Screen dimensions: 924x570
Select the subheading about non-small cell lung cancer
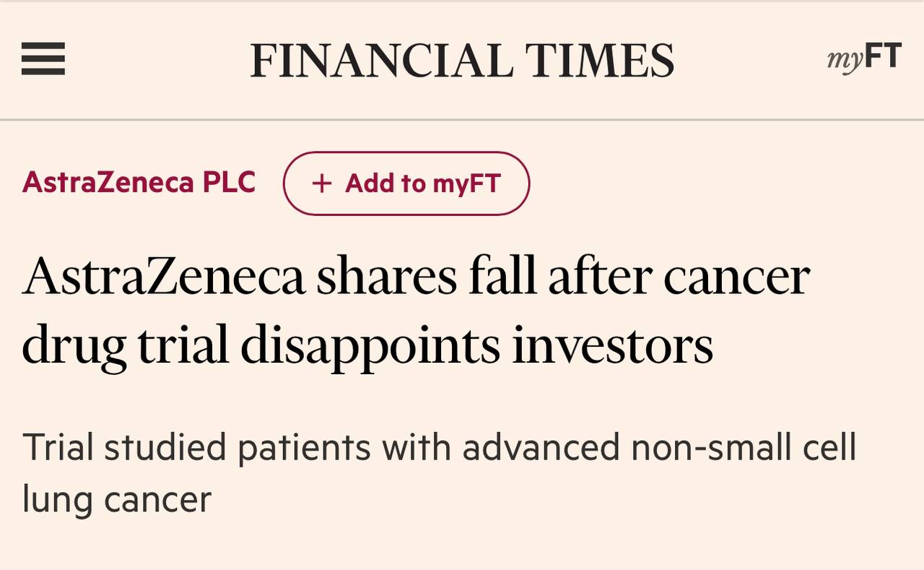(x=440, y=473)
